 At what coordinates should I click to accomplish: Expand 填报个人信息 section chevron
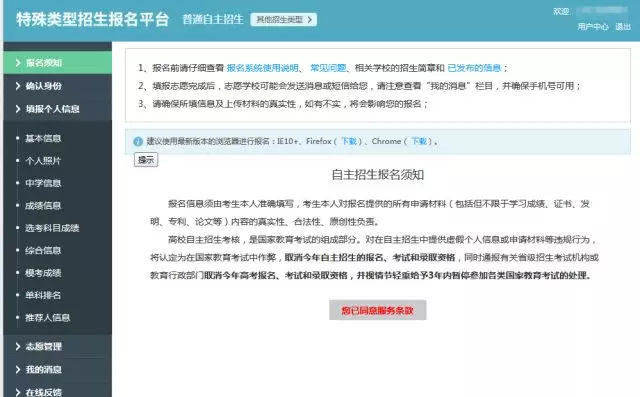[18, 109]
